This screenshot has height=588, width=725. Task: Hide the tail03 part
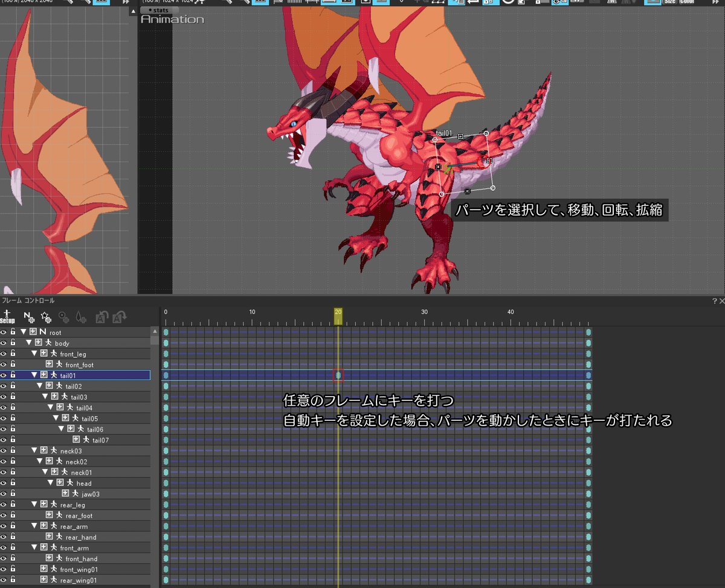point(4,397)
